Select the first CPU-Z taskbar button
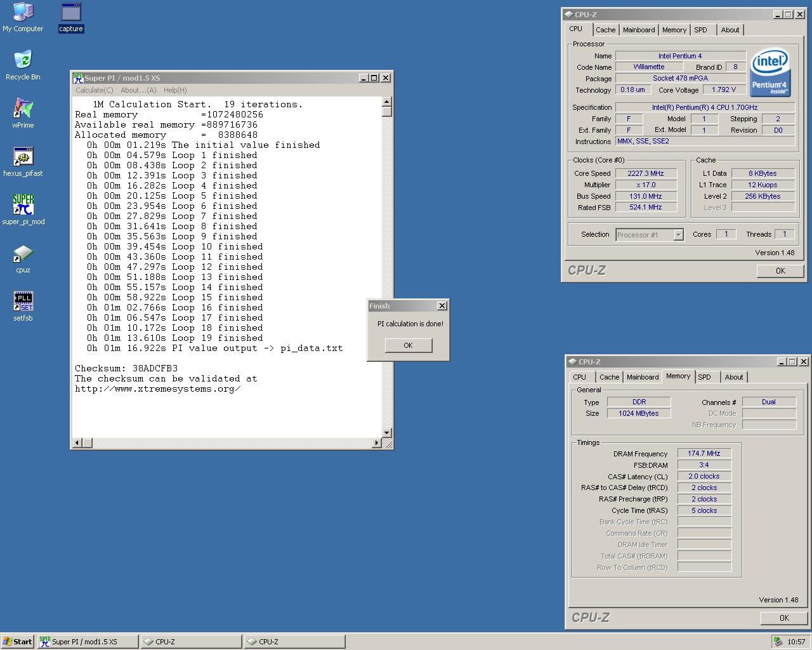 pos(191,642)
